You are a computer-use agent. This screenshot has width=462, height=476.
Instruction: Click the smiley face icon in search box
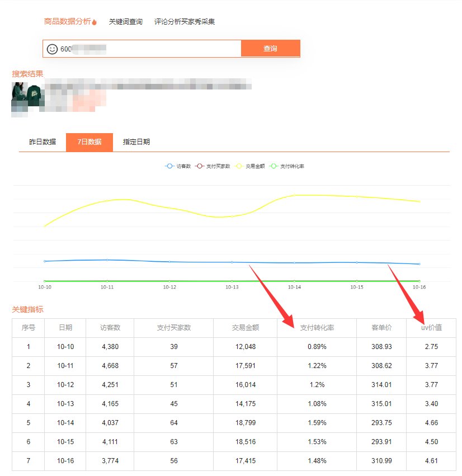click(52, 49)
